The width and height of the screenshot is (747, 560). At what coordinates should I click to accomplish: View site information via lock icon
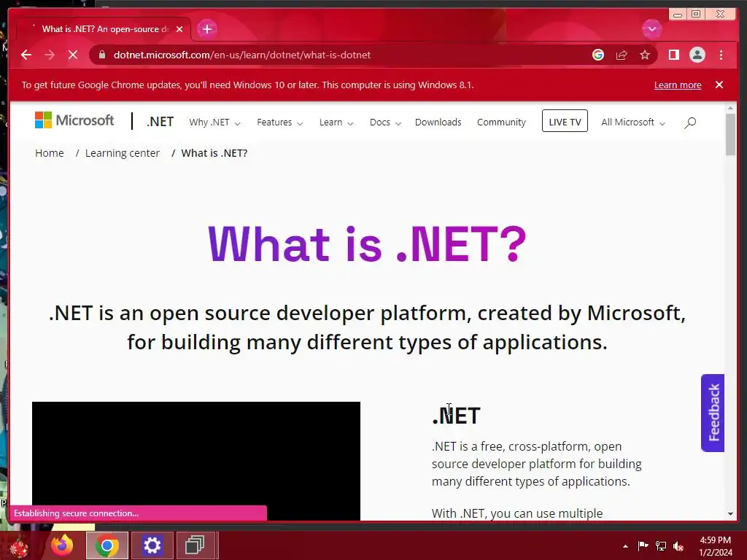(102, 55)
